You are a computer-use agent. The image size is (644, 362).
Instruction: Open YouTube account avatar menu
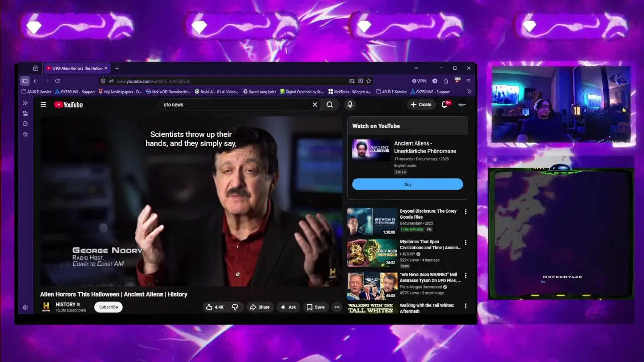pyautogui.click(x=462, y=104)
